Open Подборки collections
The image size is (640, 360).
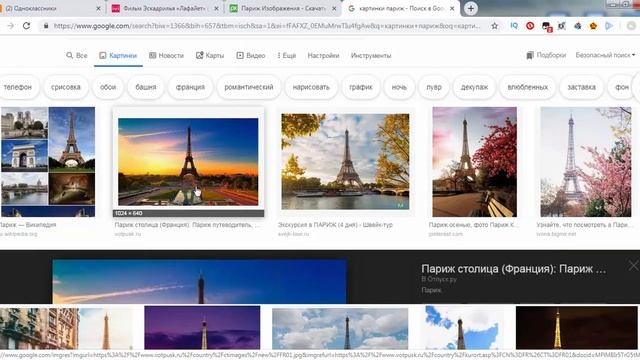(x=546, y=55)
